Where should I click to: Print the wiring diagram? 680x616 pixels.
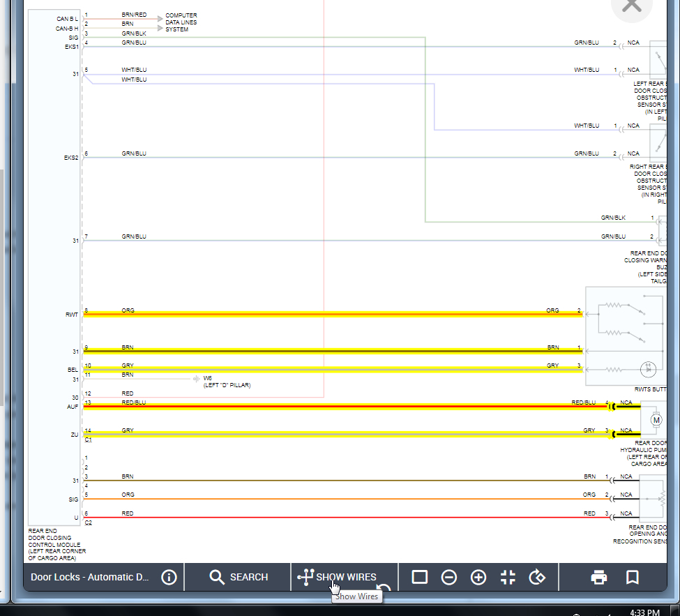pyautogui.click(x=599, y=578)
